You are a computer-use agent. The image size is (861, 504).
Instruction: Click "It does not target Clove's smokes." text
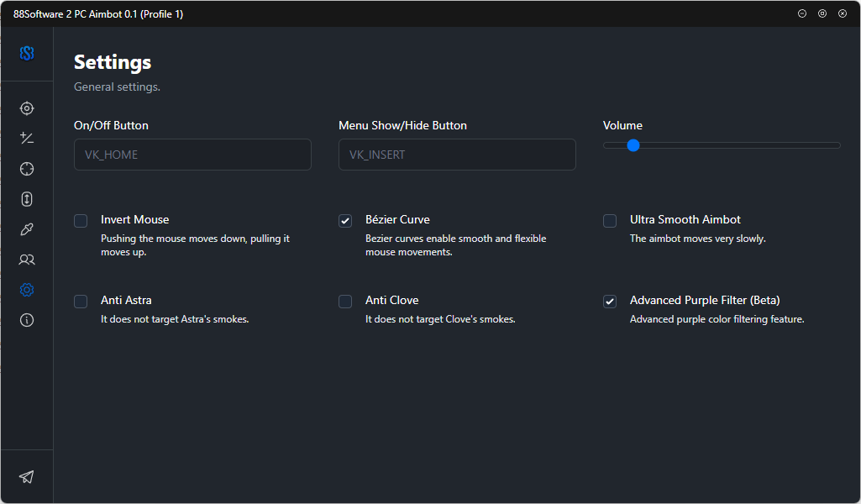440,319
